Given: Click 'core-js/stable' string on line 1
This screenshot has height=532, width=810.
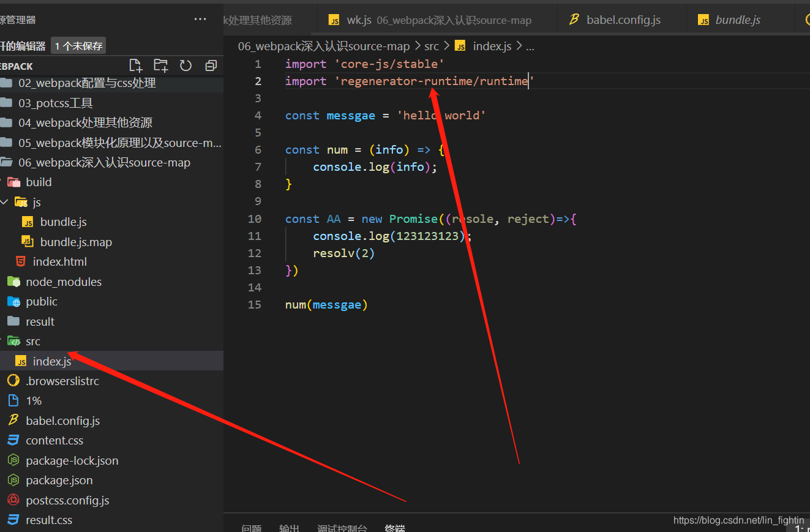Looking at the screenshot, I should click(x=389, y=64).
